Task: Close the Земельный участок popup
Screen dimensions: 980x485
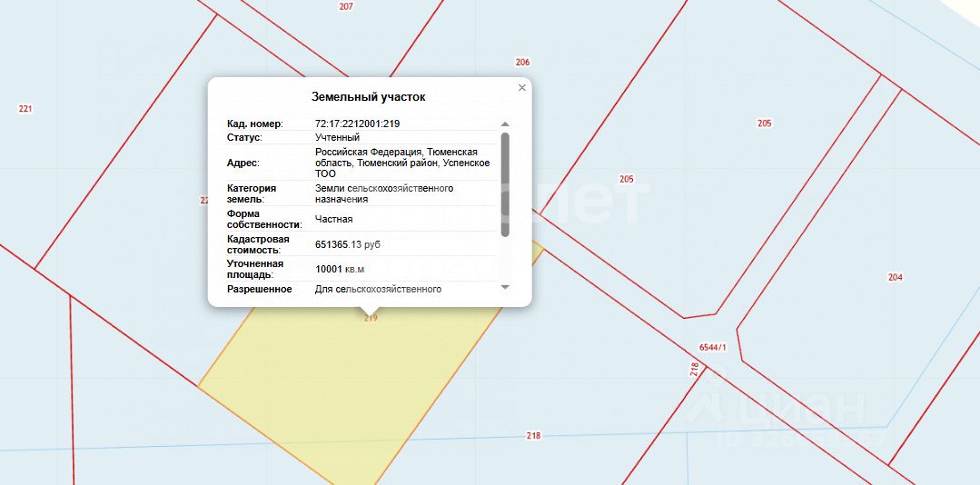Action: point(521,88)
